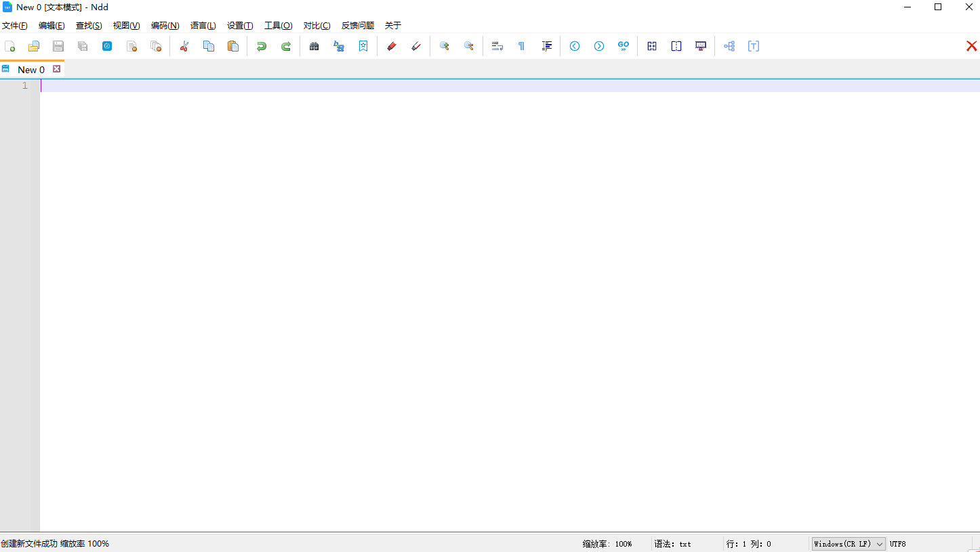Open the 语言(L) menu
Image resolution: width=980 pixels, height=552 pixels.
click(x=203, y=25)
